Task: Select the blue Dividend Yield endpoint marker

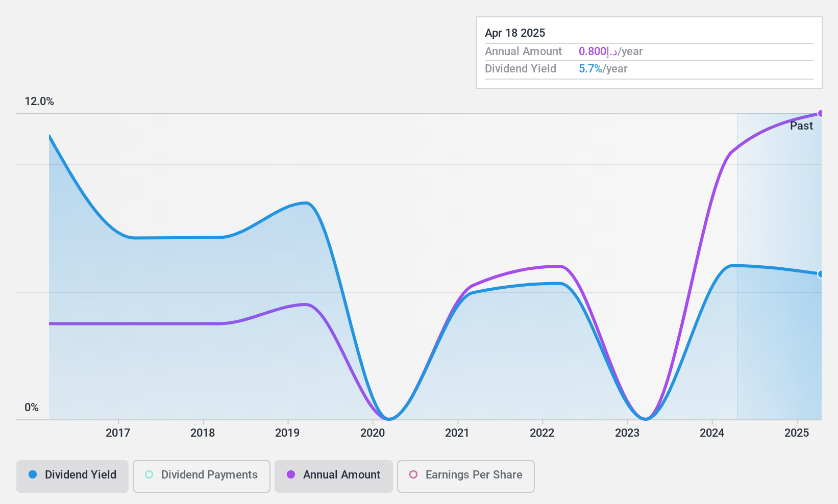Action: [x=821, y=274]
